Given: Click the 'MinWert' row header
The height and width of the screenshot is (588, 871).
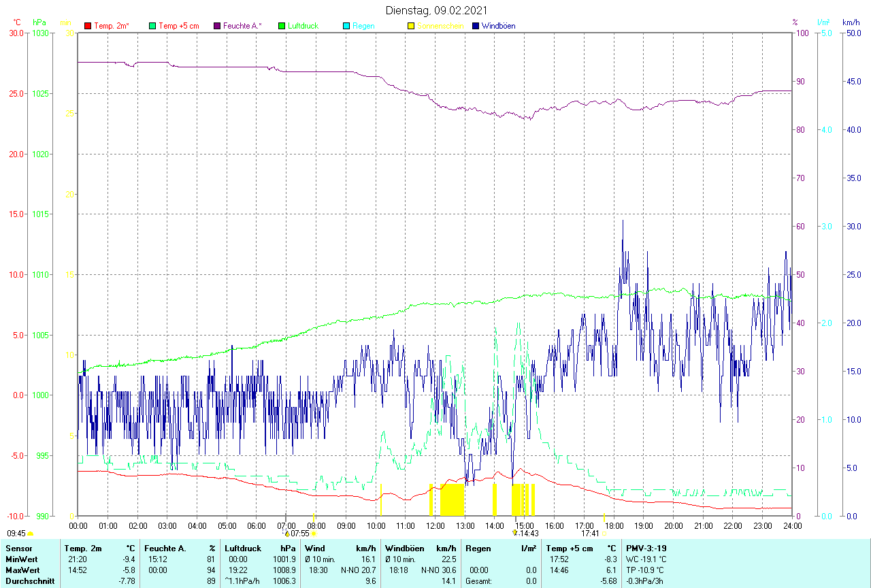Looking at the screenshot, I should 22,559.
